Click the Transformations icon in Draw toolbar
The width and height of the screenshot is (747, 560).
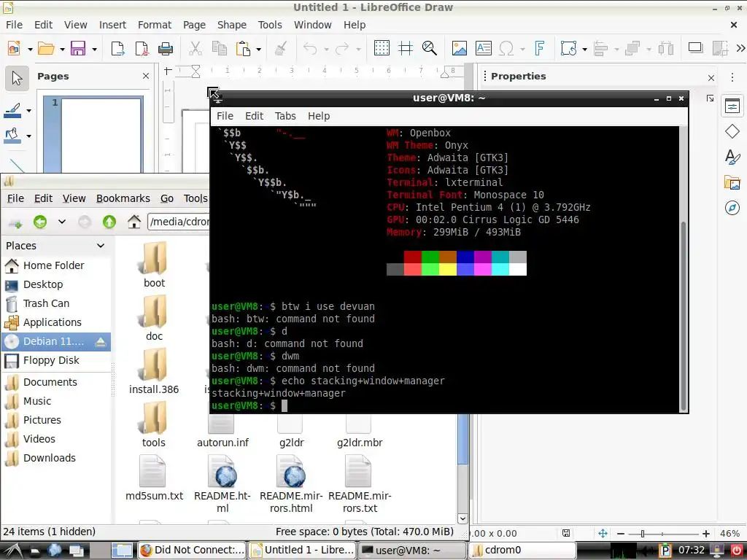pos(569,48)
